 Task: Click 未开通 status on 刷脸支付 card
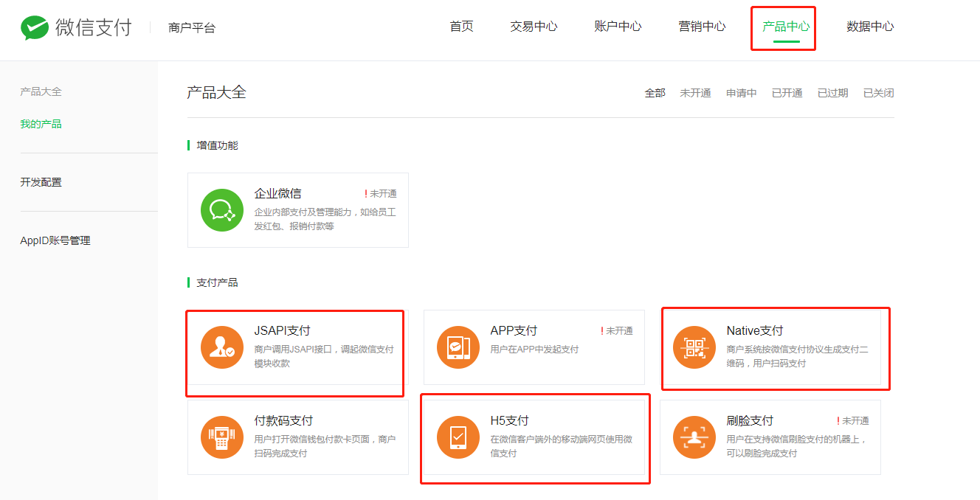(x=855, y=421)
